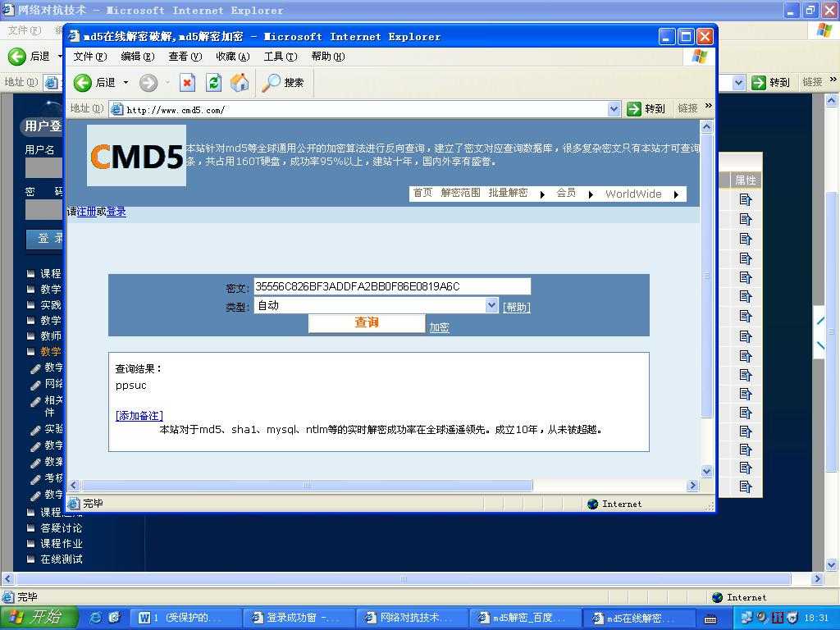Open the 工具 menu

pyautogui.click(x=281, y=57)
